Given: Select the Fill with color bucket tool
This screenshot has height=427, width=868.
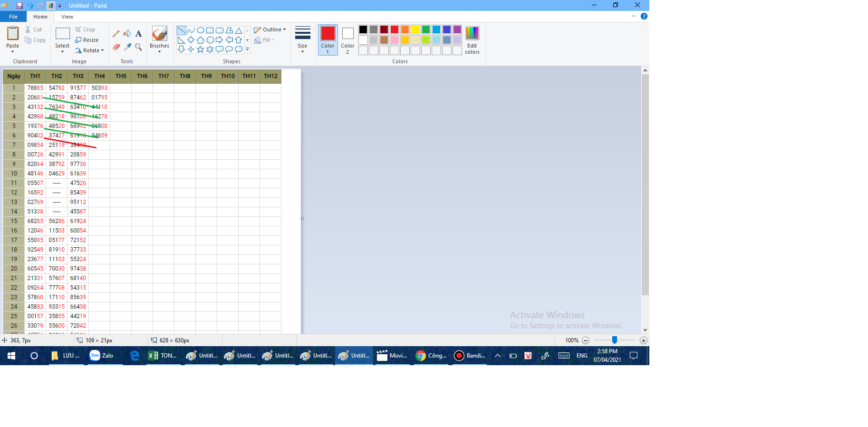Looking at the screenshot, I should click(x=127, y=34).
